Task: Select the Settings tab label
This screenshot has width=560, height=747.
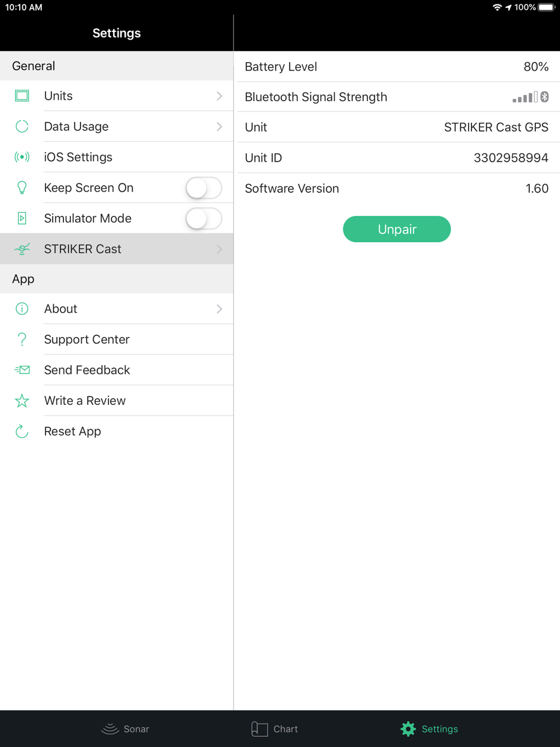Action: coord(440,729)
